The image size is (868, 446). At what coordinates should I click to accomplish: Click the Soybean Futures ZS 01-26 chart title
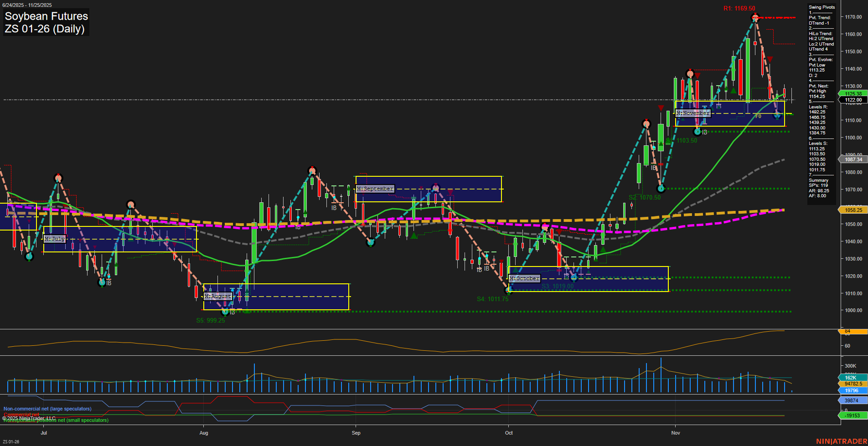[46, 23]
